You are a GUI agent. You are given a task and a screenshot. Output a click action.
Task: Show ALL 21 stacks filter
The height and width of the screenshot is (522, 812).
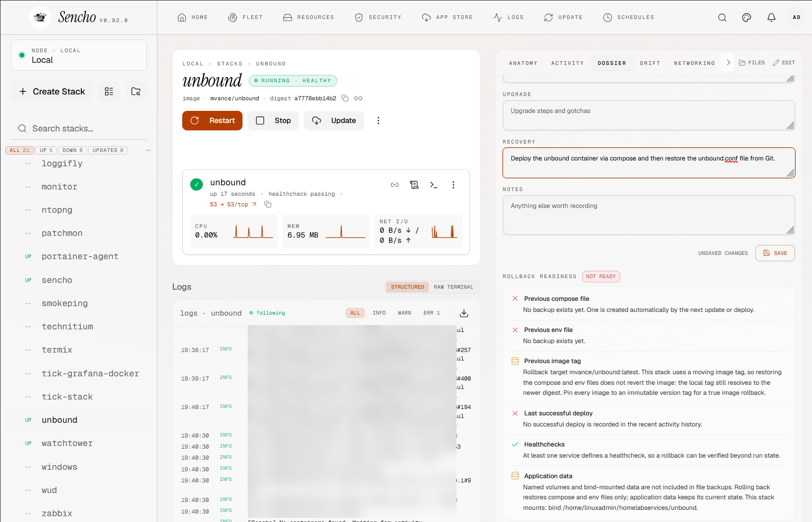click(x=20, y=150)
